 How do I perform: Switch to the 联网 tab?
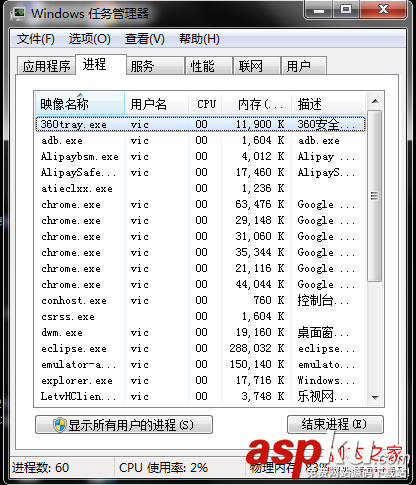(257, 66)
